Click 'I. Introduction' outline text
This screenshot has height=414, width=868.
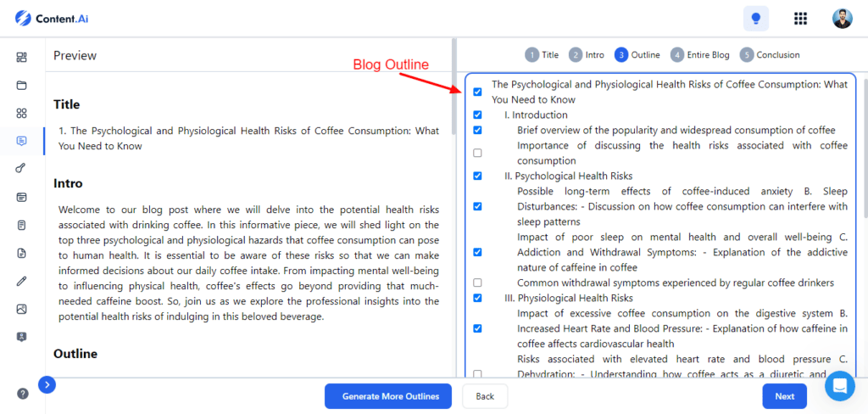point(536,115)
